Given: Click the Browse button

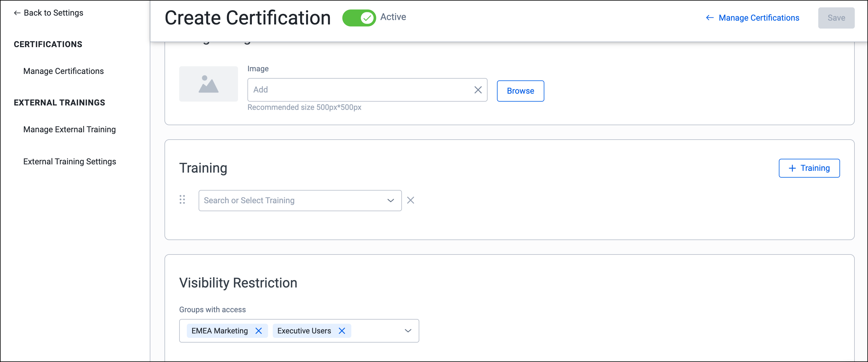Looking at the screenshot, I should tap(520, 91).
